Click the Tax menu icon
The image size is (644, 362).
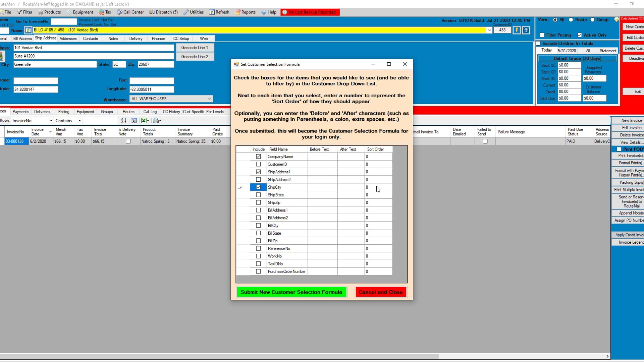point(101,12)
